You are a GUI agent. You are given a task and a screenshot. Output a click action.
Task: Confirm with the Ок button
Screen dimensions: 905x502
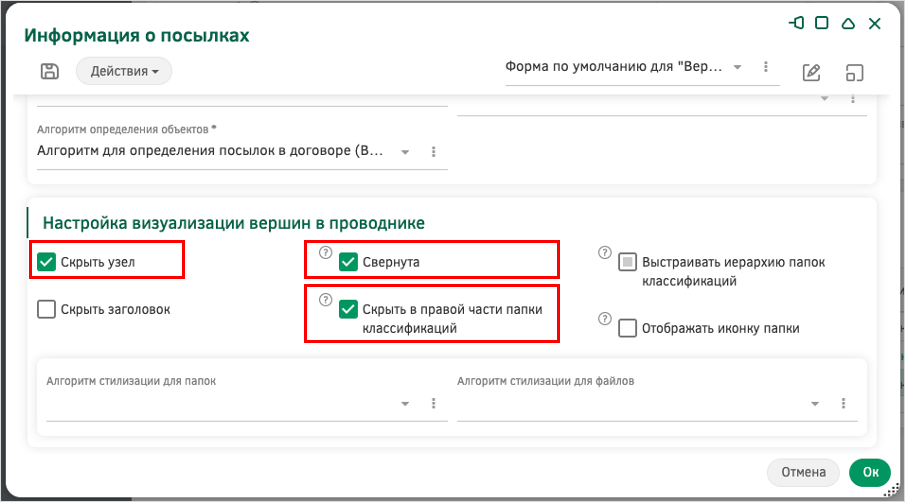click(870, 472)
